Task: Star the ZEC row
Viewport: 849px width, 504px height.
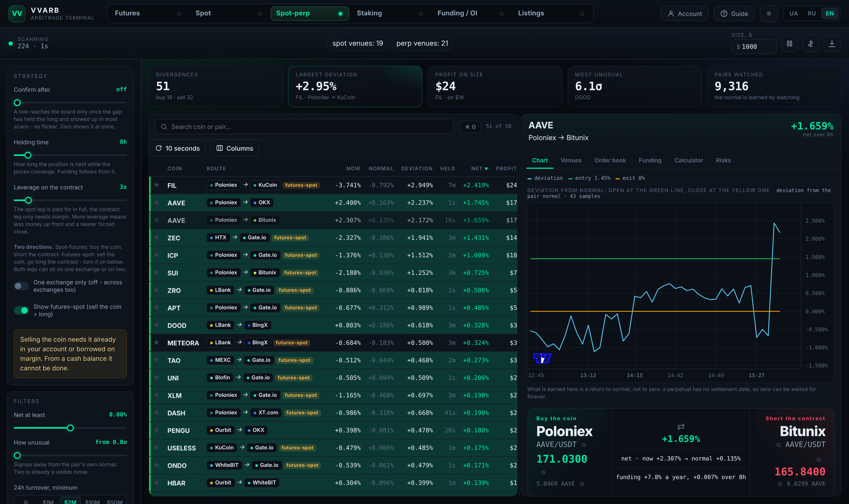Action: click(157, 237)
